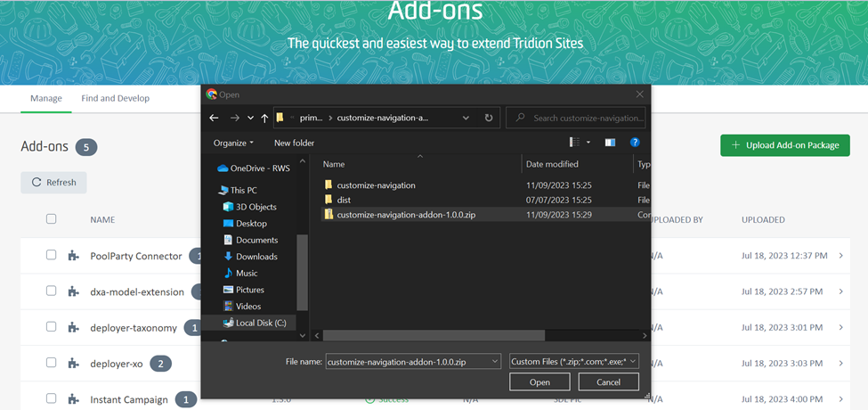Check the PoolParty Connector checkbox
868x410 pixels.
(51, 255)
